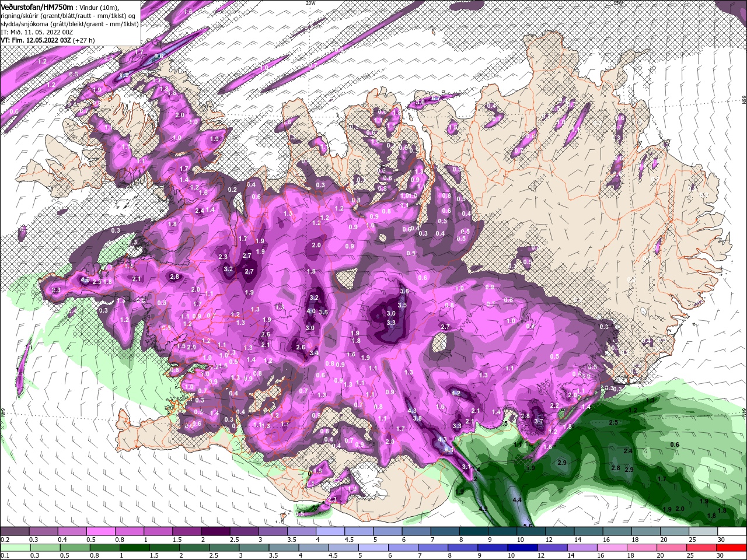Pick top-row legend swatch between 16 and 18
747x560 pixels.
coord(617,530)
